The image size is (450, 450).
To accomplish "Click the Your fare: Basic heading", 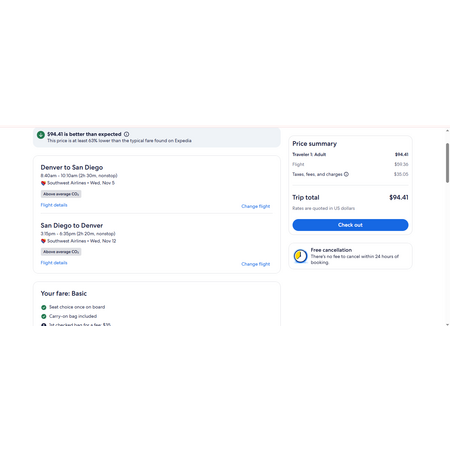I will tap(64, 294).
